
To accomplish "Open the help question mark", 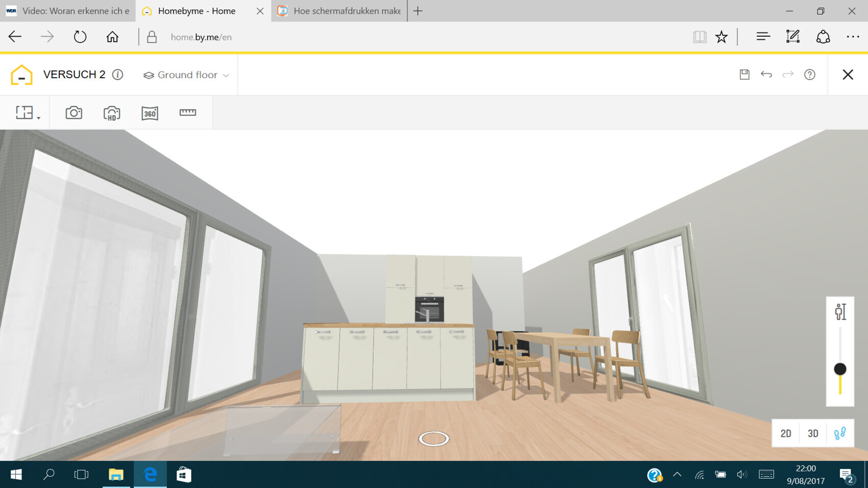I will pos(809,75).
